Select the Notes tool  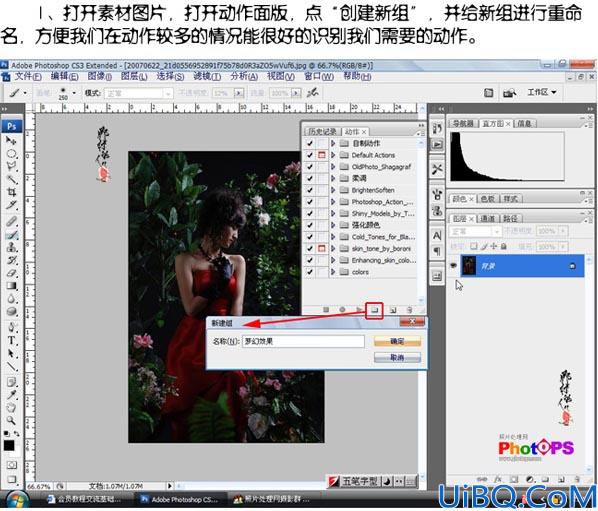point(11,382)
